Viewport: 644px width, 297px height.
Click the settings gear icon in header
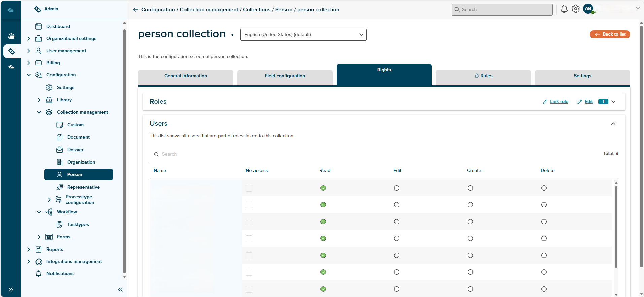(x=576, y=9)
